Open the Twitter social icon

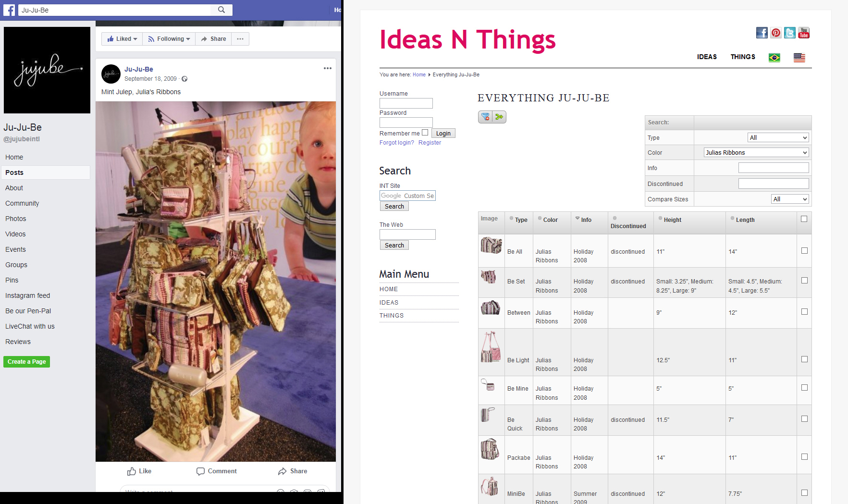(790, 33)
